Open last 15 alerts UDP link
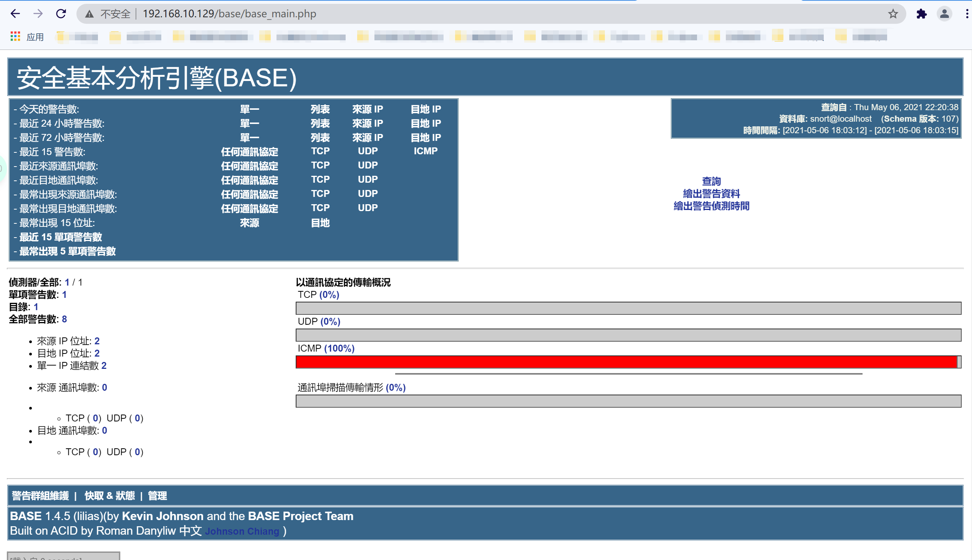Viewport: 972px width, 560px height. click(x=368, y=151)
